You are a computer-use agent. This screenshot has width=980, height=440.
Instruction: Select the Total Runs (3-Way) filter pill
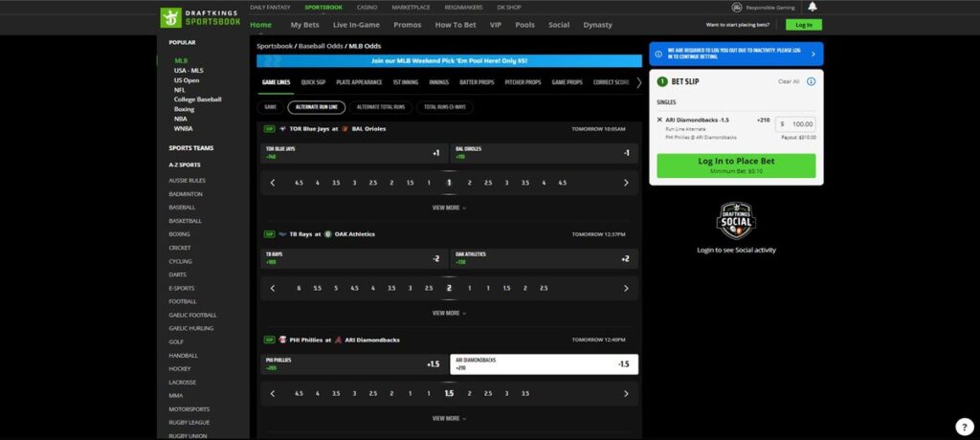[444, 107]
